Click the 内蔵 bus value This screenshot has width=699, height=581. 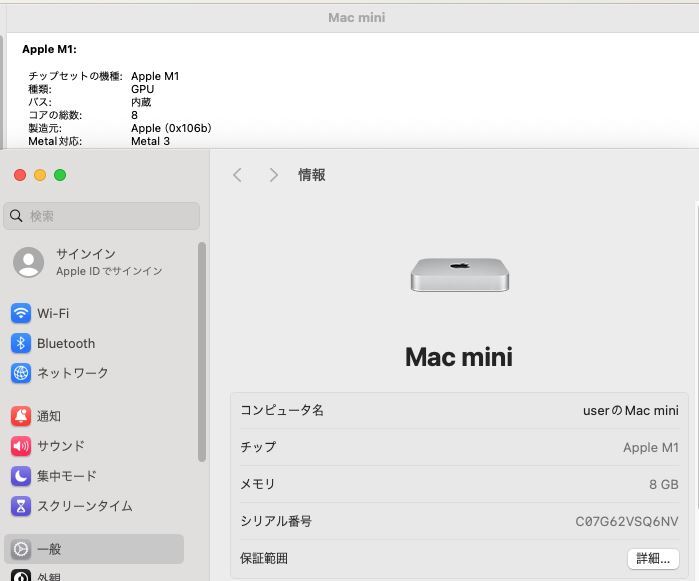point(141,102)
